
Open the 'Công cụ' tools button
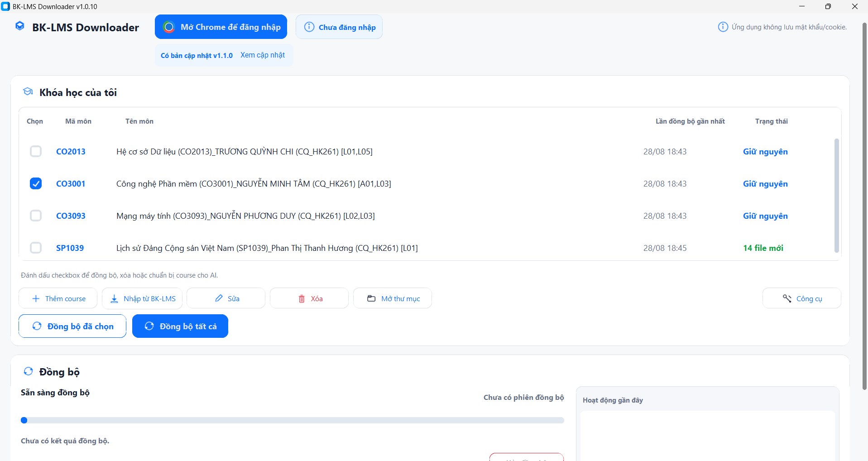coord(802,298)
